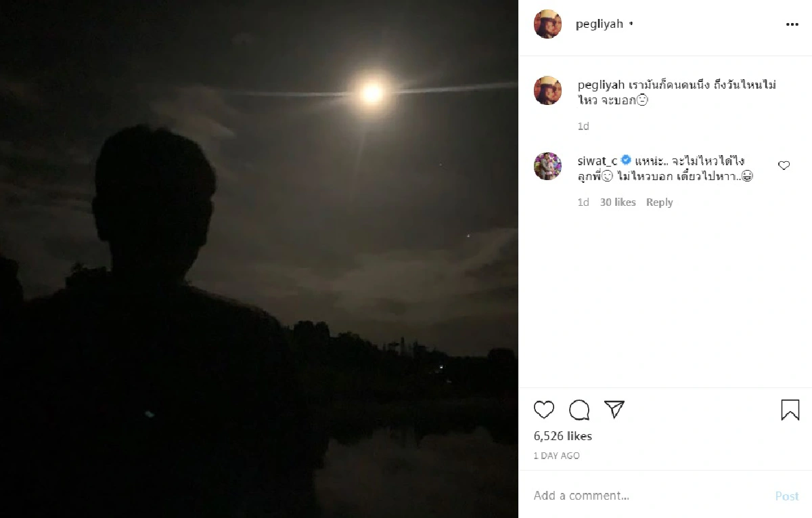Image resolution: width=812 pixels, height=518 pixels.
Task: View the 30 likes on comment
Action: coord(618,202)
